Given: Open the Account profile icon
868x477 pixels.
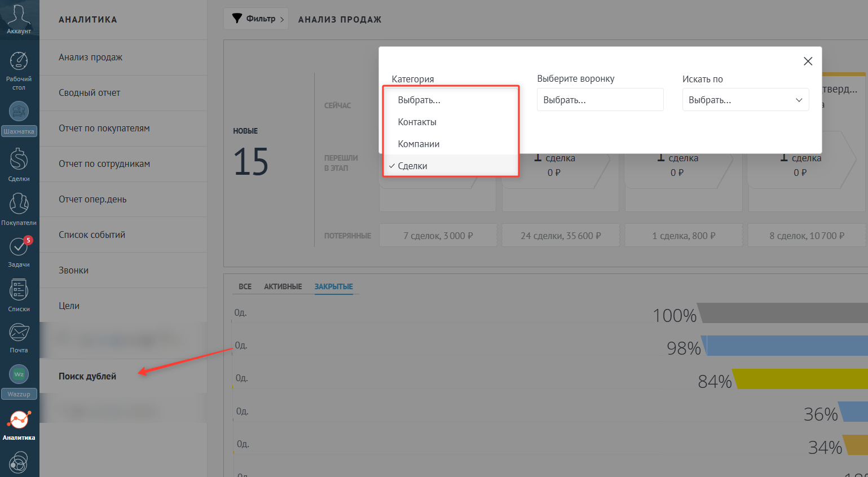Looking at the screenshot, I should click(x=19, y=16).
